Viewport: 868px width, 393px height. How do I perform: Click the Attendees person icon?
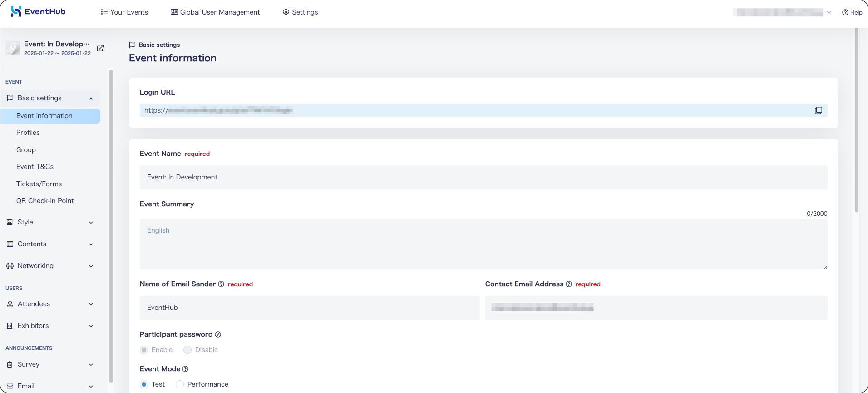click(10, 304)
